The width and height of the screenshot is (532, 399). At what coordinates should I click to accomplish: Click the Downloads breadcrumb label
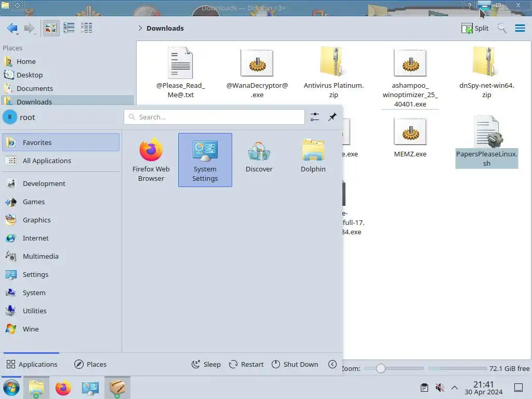tap(165, 28)
